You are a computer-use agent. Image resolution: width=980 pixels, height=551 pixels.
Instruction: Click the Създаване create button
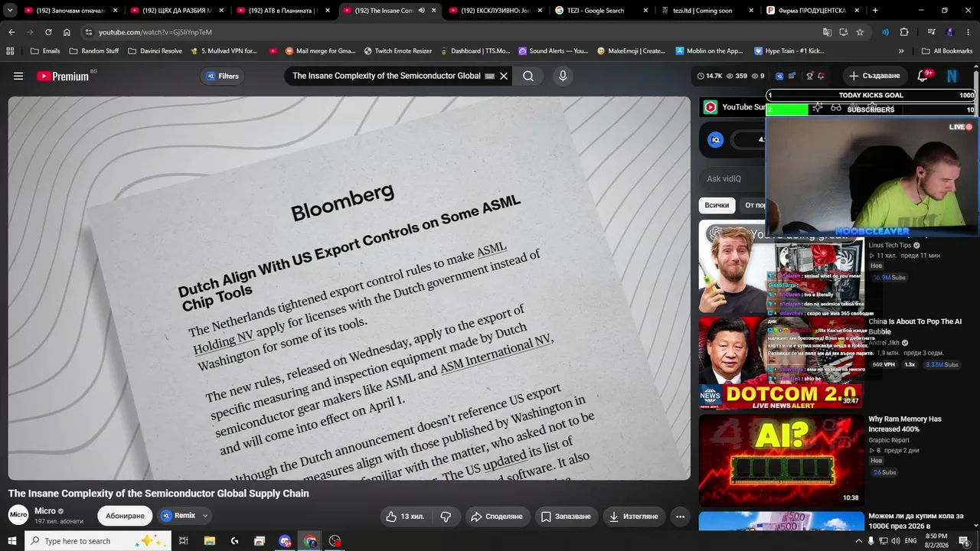pos(874,76)
